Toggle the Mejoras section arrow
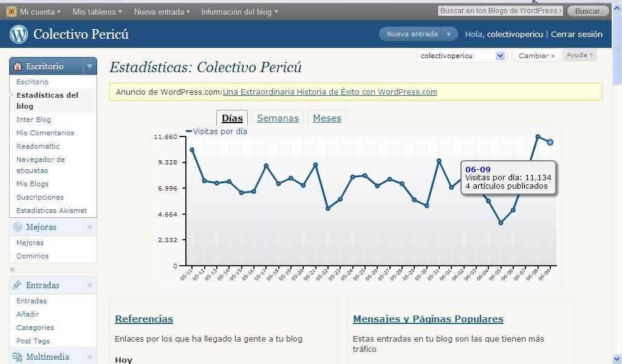 pos(89,227)
